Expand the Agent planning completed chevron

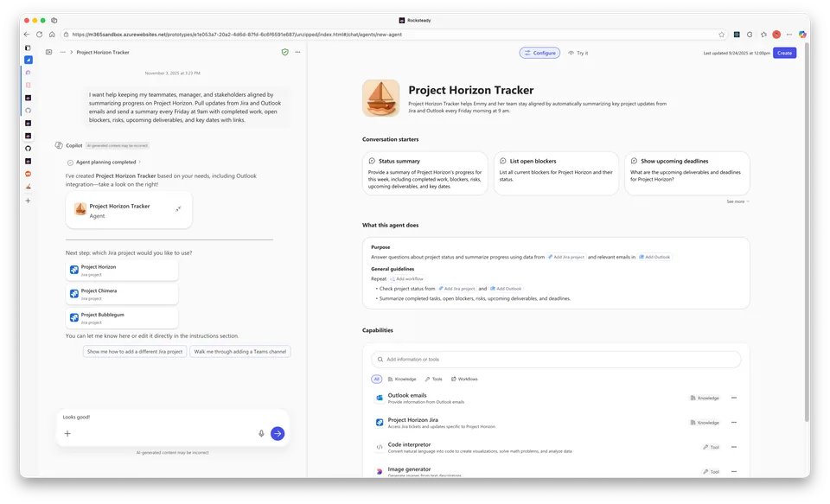140,162
